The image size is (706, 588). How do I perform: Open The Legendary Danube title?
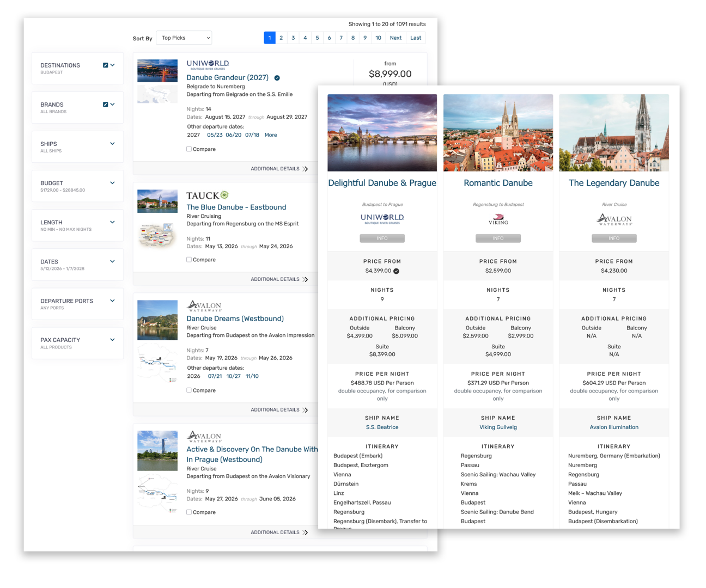tap(614, 183)
